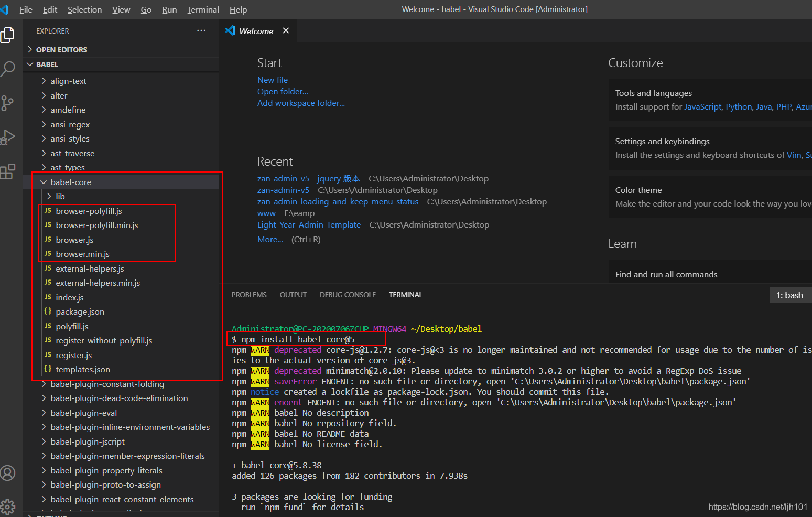Open the Run menu

pos(169,9)
